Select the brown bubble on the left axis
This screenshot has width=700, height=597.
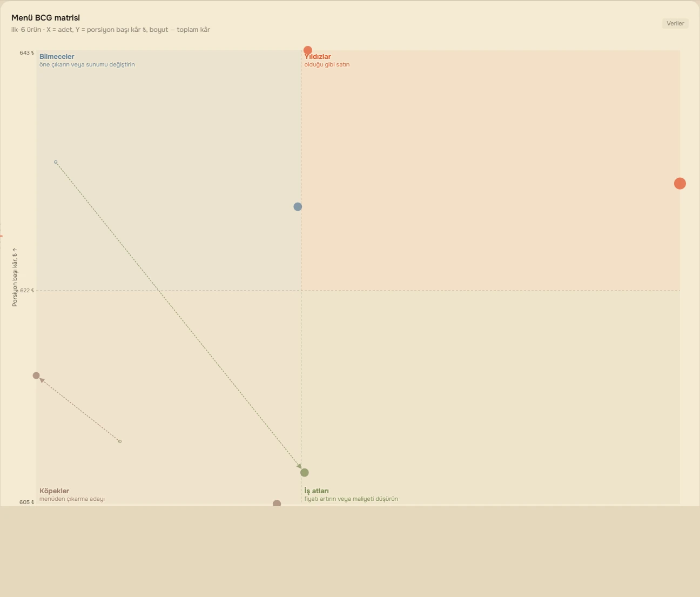[36, 375]
